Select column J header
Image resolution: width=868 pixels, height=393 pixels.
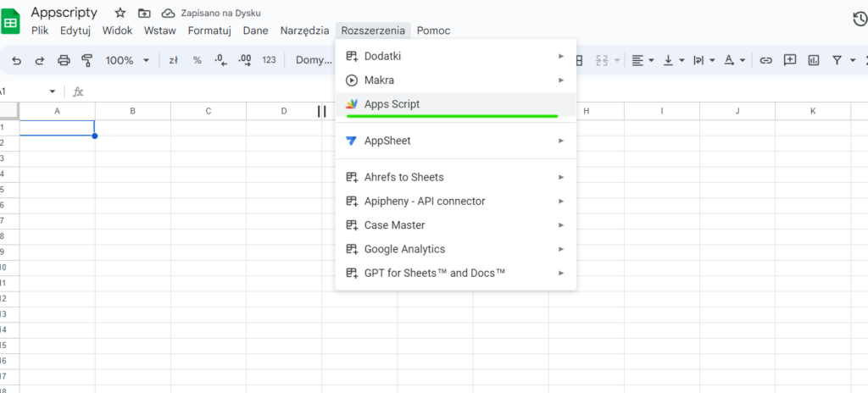click(737, 111)
